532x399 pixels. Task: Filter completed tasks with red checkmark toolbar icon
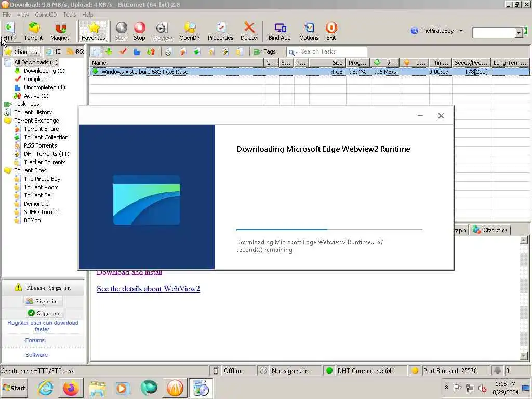click(x=123, y=51)
